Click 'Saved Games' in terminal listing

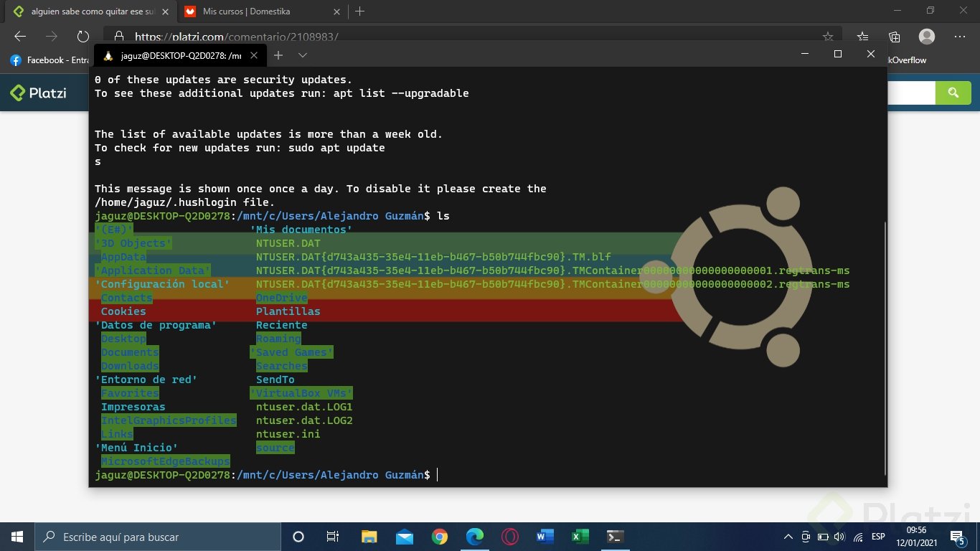click(x=291, y=352)
